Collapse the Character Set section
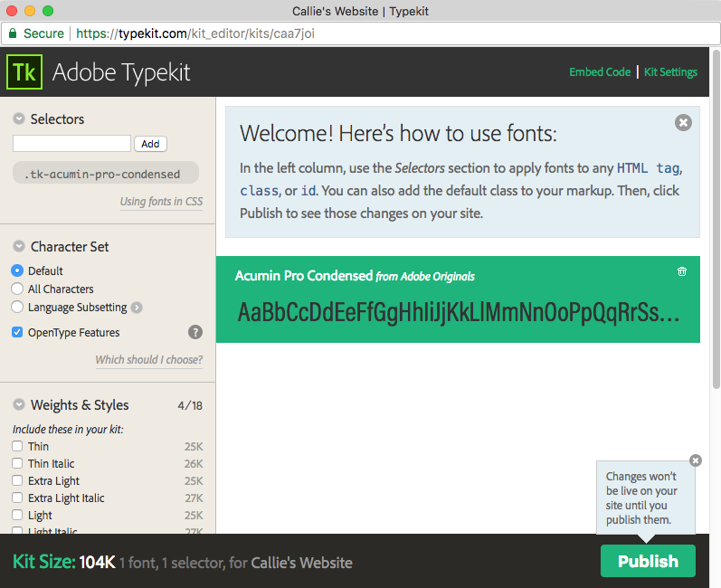721x588 pixels. pyautogui.click(x=19, y=246)
